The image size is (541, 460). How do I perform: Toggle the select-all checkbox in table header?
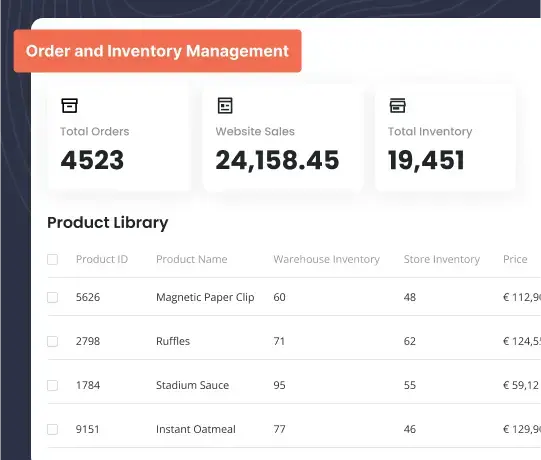[x=52, y=259]
